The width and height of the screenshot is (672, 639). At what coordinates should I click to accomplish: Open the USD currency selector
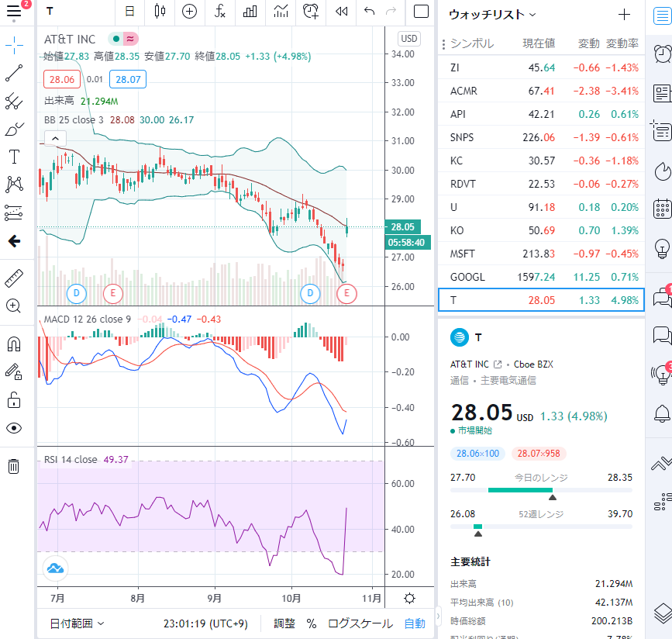(408, 39)
